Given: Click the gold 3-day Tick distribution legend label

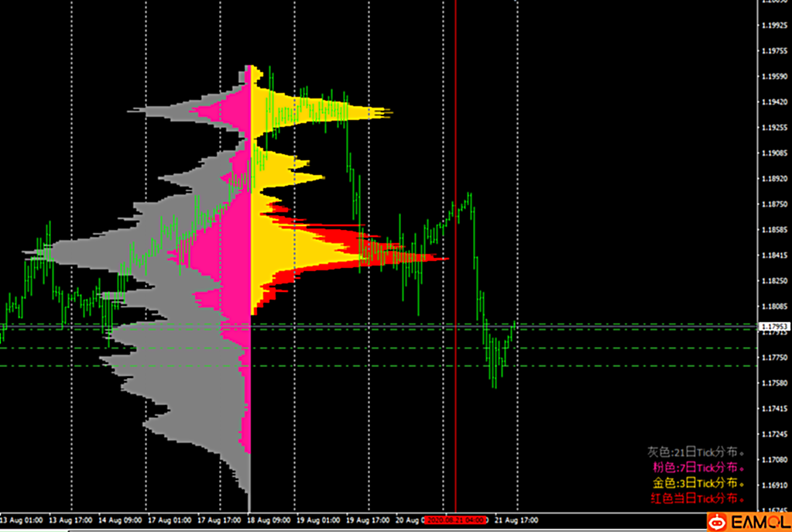Looking at the screenshot, I should (698, 483).
